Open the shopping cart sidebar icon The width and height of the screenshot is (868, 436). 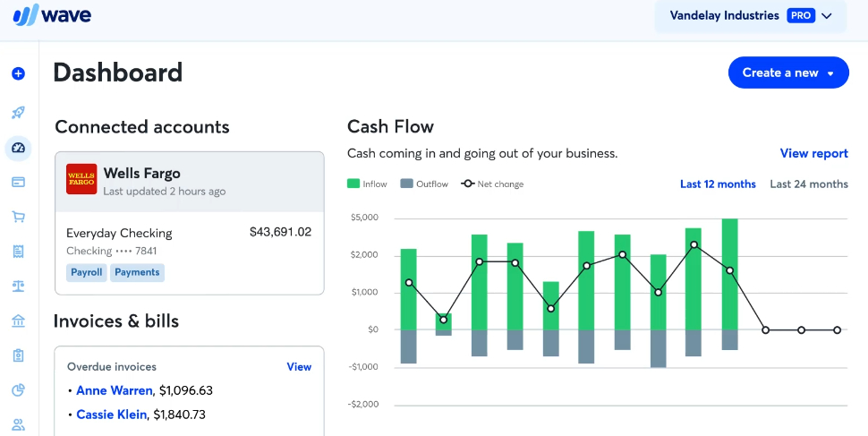pyautogui.click(x=18, y=217)
